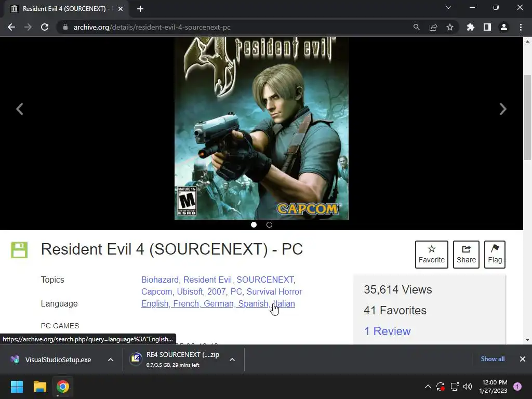Image resolution: width=532 pixels, height=399 pixels.
Task: Share this page from the address bar
Action: 433,27
